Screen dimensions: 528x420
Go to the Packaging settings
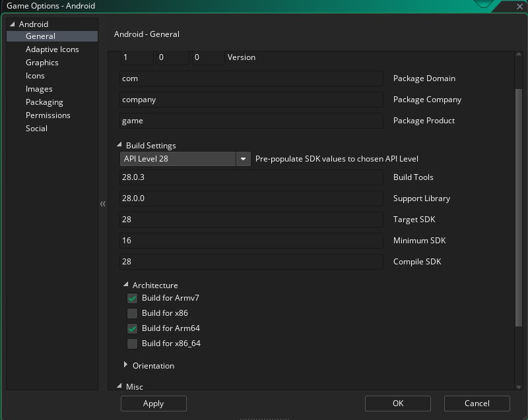tap(44, 102)
